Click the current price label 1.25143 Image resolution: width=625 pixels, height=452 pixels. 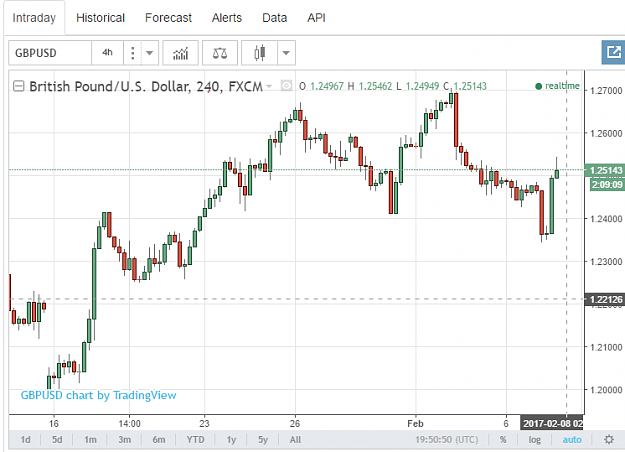pyautogui.click(x=605, y=170)
